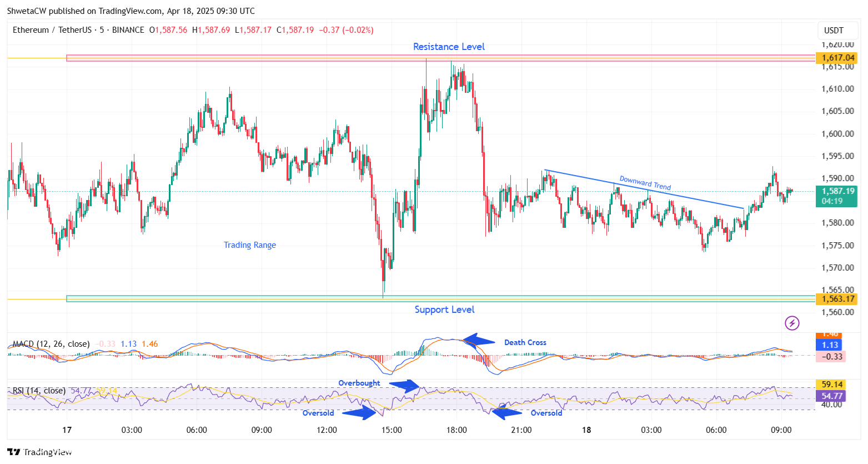The height and width of the screenshot is (464, 868).
Task: Click the 04:19 bar countdown timer
Action: (x=832, y=201)
